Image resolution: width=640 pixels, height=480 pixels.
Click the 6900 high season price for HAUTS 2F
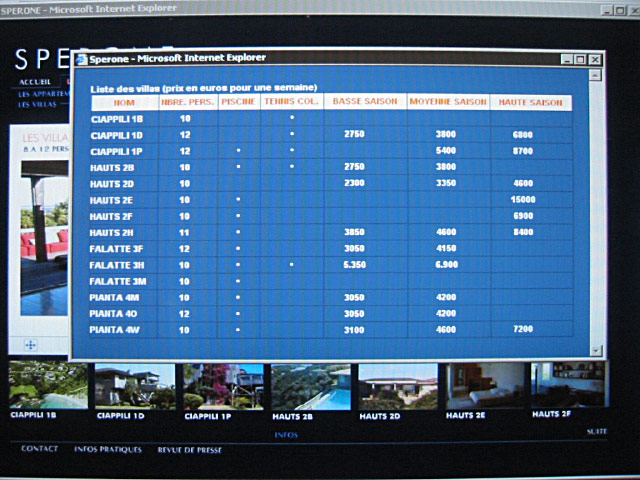(523, 216)
